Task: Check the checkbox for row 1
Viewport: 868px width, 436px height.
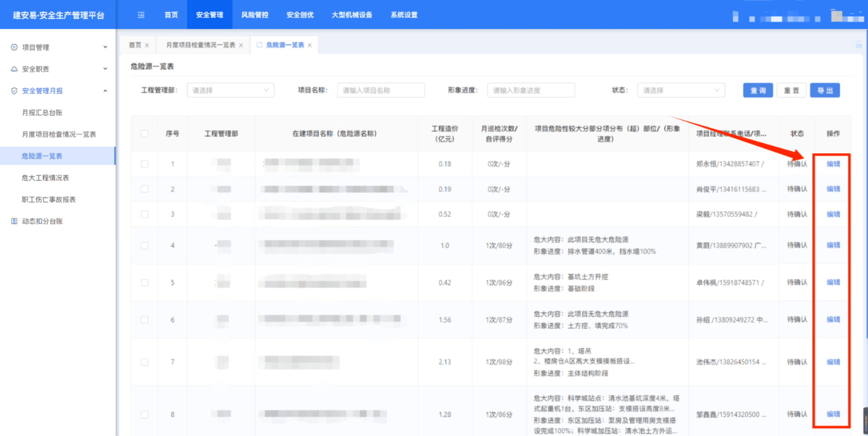Action: (x=145, y=164)
